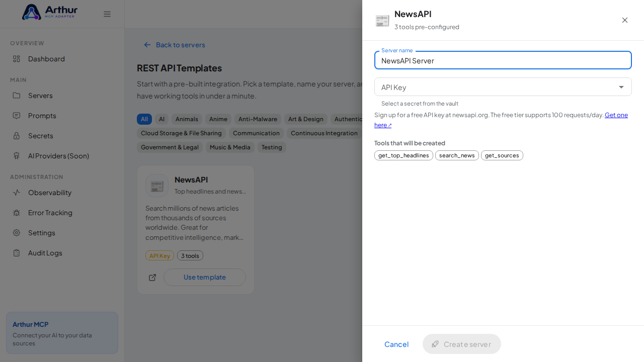Click the Server name input field
Image resolution: width=644 pixels, height=362 pixels.
503,60
